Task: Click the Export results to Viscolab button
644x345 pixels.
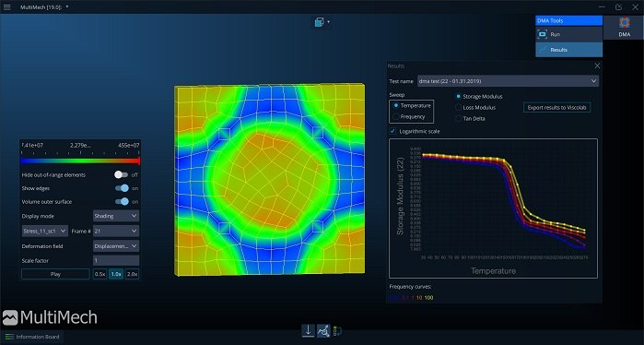Action: pyautogui.click(x=556, y=107)
